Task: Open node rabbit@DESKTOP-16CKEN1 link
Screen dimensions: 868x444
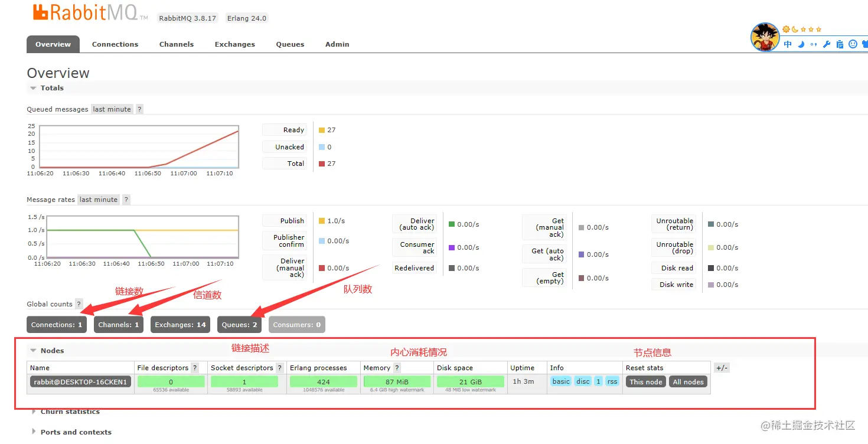Action: (80, 382)
